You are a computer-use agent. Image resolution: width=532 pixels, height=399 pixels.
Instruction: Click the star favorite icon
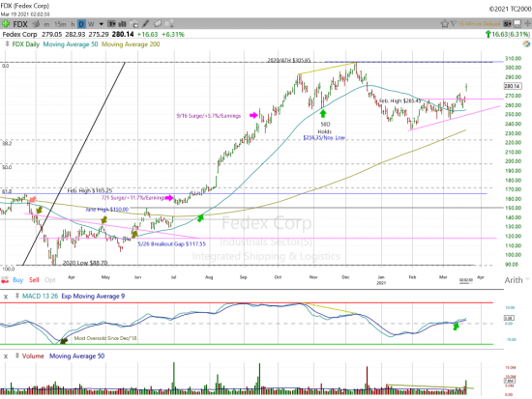pos(444,24)
